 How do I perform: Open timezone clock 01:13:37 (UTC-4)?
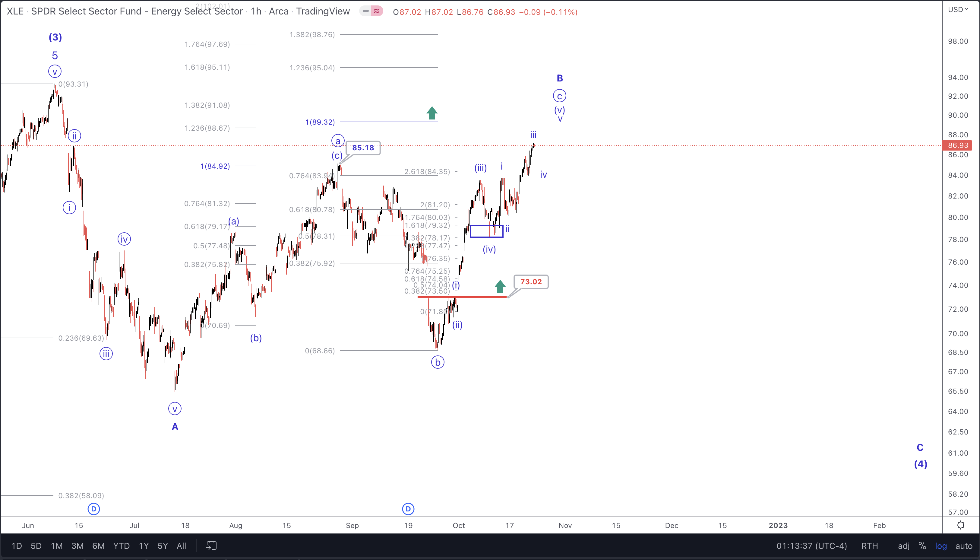click(x=812, y=546)
